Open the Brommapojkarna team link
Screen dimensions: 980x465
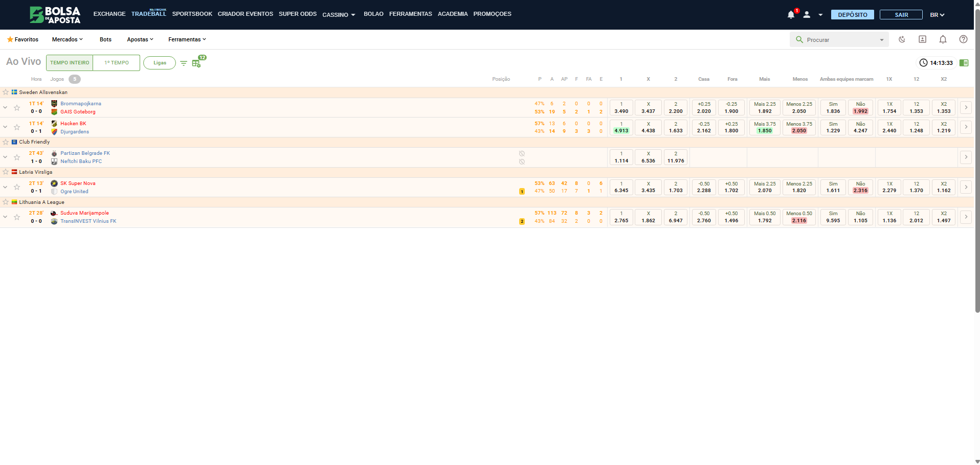tap(81, 104)
